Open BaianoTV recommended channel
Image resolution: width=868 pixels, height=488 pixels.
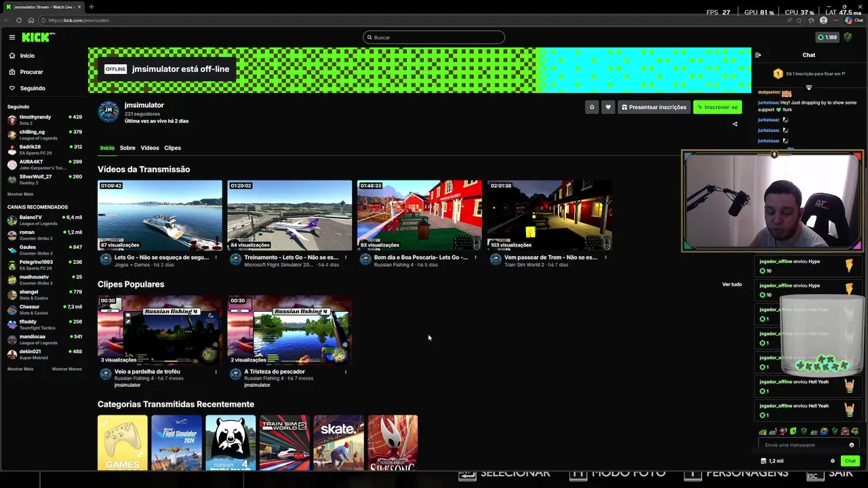45,220
